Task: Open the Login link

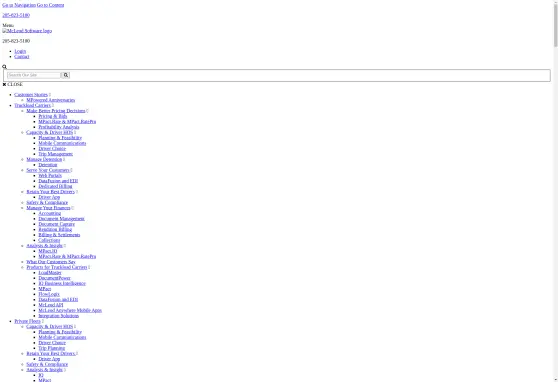Action: [x=20, y=51]
